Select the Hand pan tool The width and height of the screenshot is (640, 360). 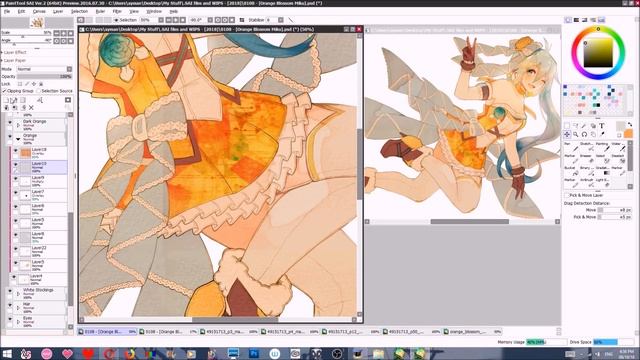(x=593, y=134)
